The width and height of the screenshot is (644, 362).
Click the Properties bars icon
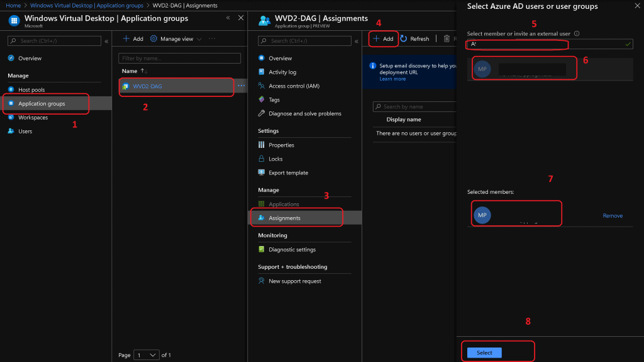(x=261, y=145)
